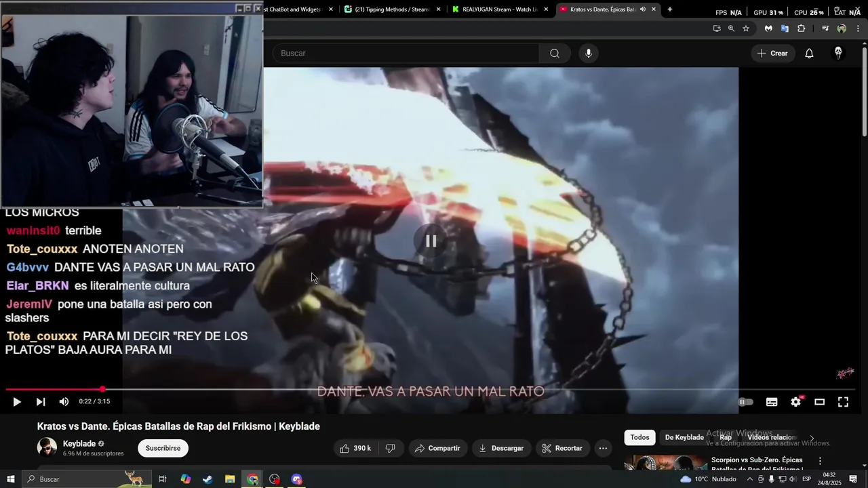This screenshot has height=488, width=868.
Task: Open the Google Translate extension icon
Action: 785,28
